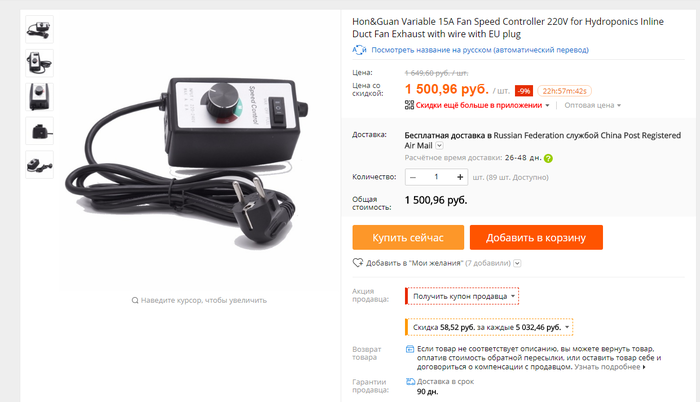The image size is (700, 402).
Task: Increase quantity with the plus button
Action: point(460,177)
